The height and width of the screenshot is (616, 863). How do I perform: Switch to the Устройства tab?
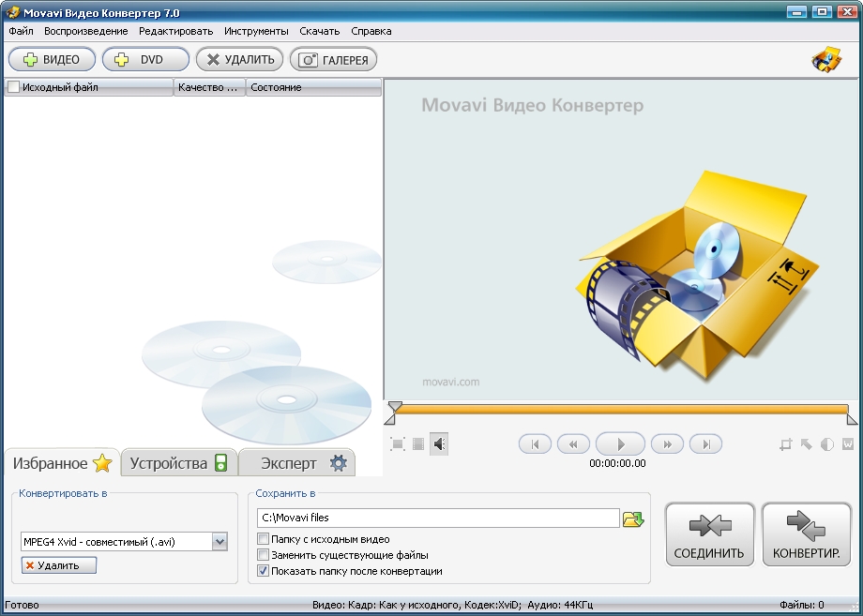tap(178, 463)
